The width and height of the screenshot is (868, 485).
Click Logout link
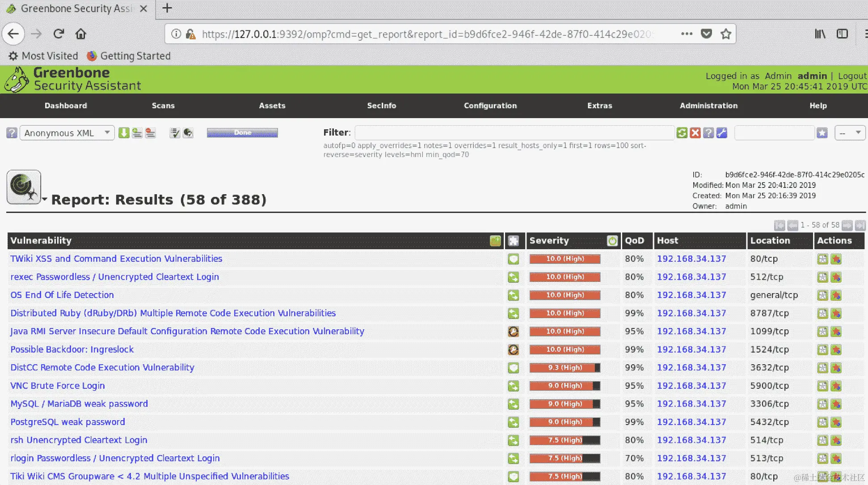(852, 76)
